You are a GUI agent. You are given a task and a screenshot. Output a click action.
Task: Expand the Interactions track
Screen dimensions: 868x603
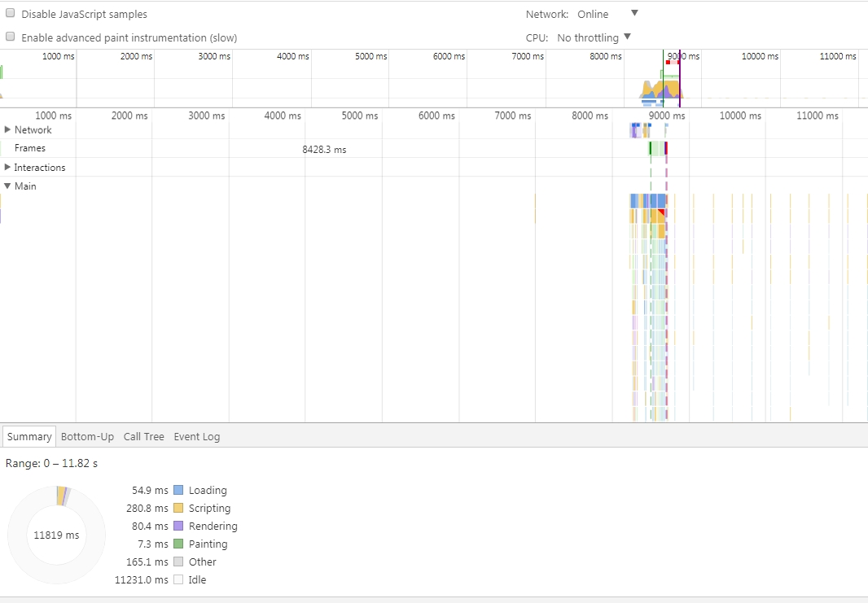(8, 167)
